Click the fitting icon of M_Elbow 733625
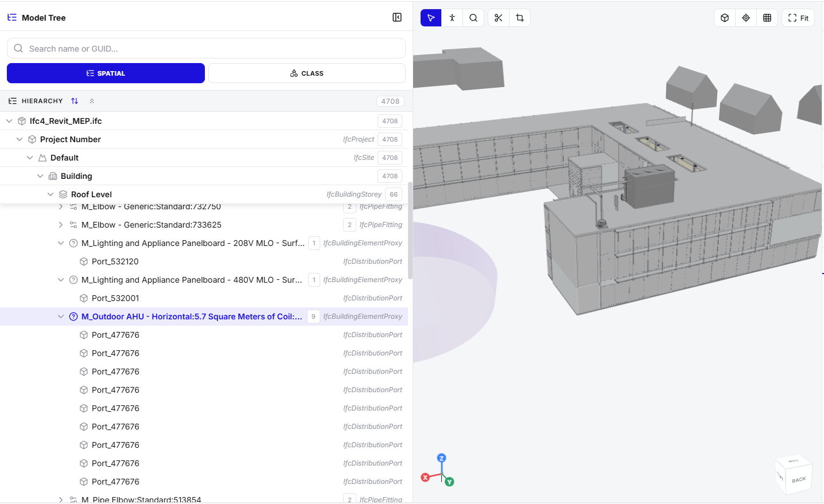Screen dimensions: 824x504 pyautogui.click(x=73, y=225)
